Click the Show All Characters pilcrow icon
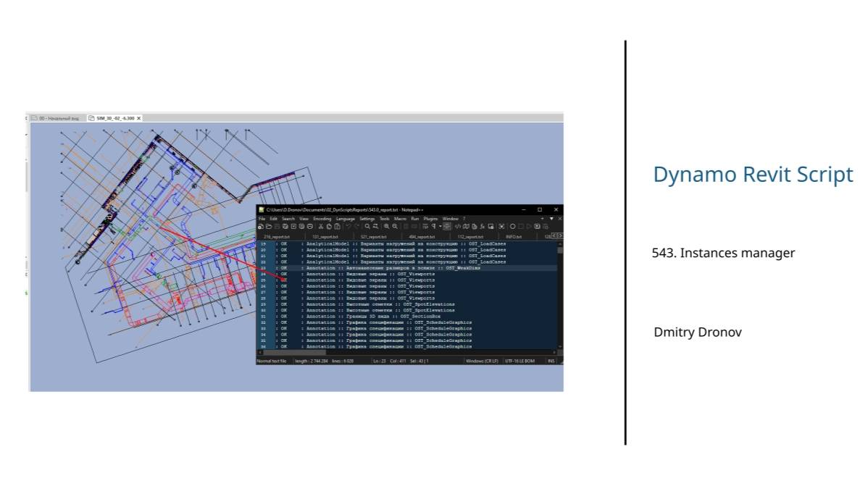 pos(433,227)
